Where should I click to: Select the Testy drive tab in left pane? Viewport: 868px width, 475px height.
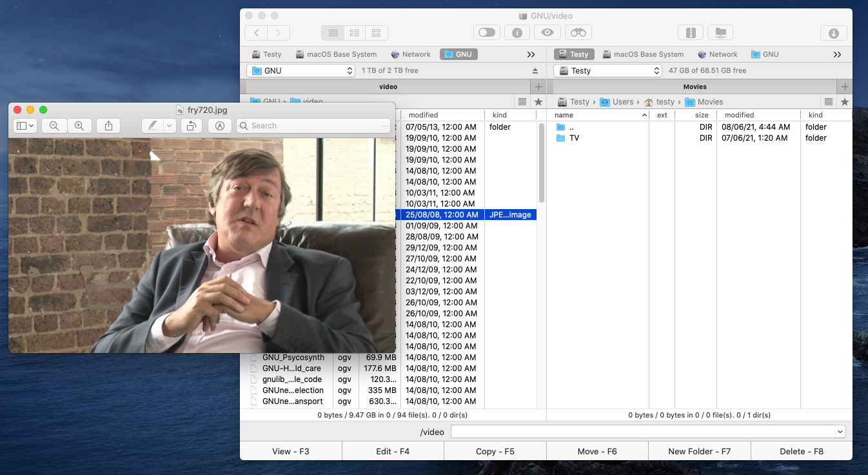267,54
